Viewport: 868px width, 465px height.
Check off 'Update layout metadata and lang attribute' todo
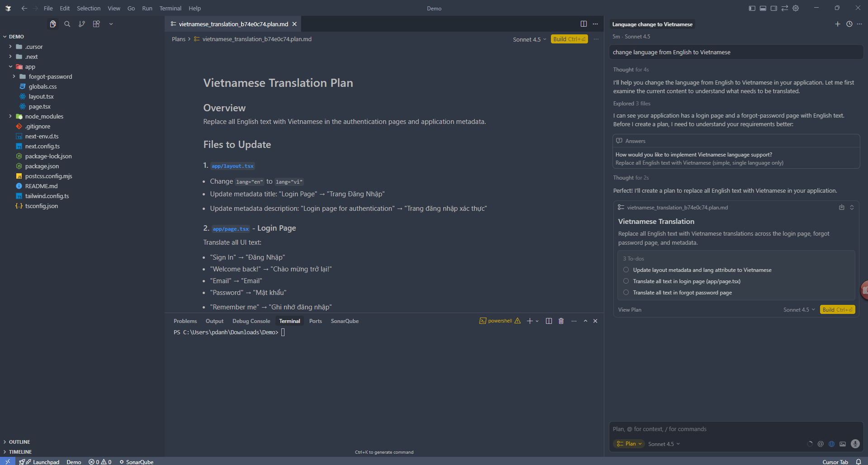coord(626,270)
